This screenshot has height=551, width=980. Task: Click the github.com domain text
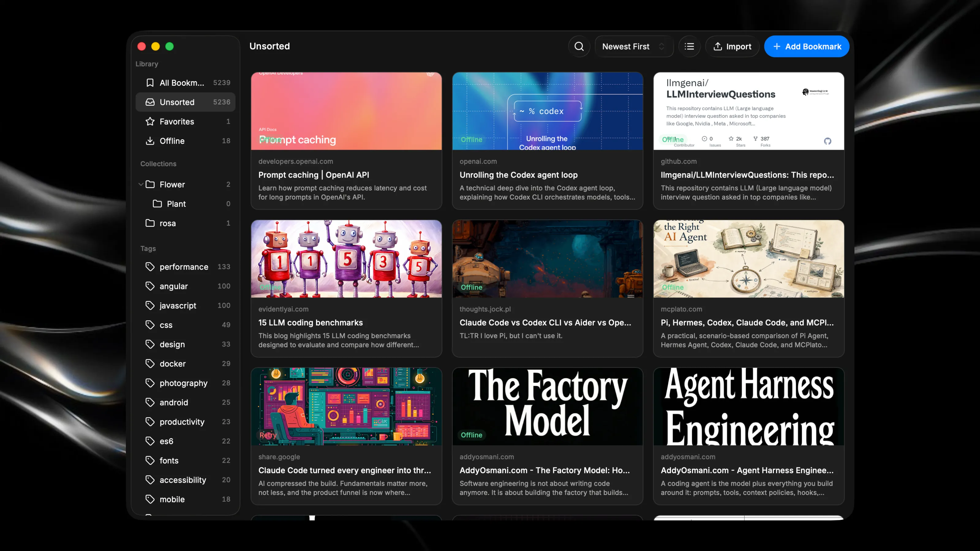point(679,161)
